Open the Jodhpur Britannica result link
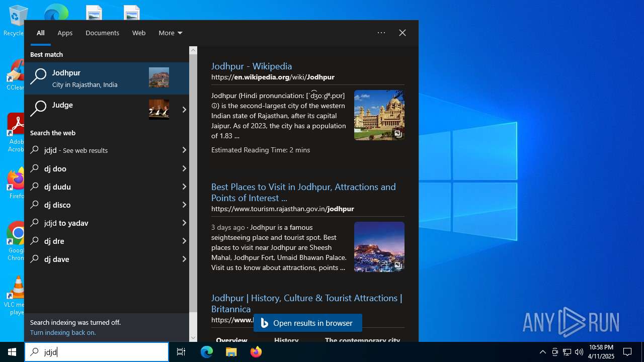The image size is (644, 362). (306, 303)
